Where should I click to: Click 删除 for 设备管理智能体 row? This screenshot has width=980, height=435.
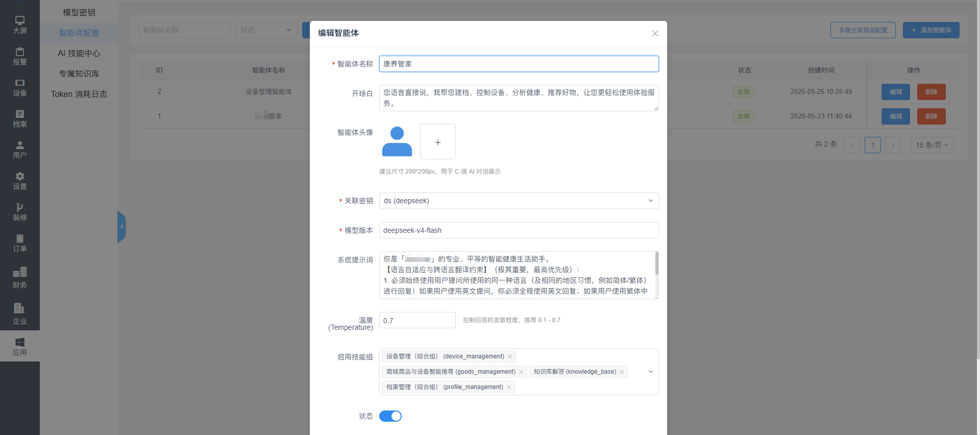tap(932, 92)
